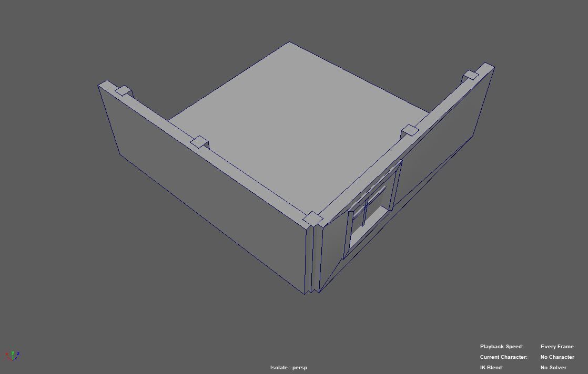This screenshot has width=588, height=374.
Task: Click the 'IK Blend:' label
Action: [492, 368]
